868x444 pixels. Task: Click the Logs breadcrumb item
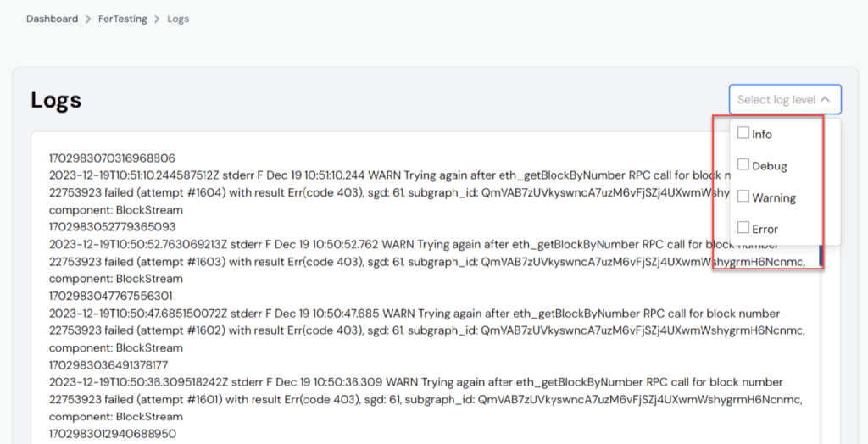[x=178, y=19]
